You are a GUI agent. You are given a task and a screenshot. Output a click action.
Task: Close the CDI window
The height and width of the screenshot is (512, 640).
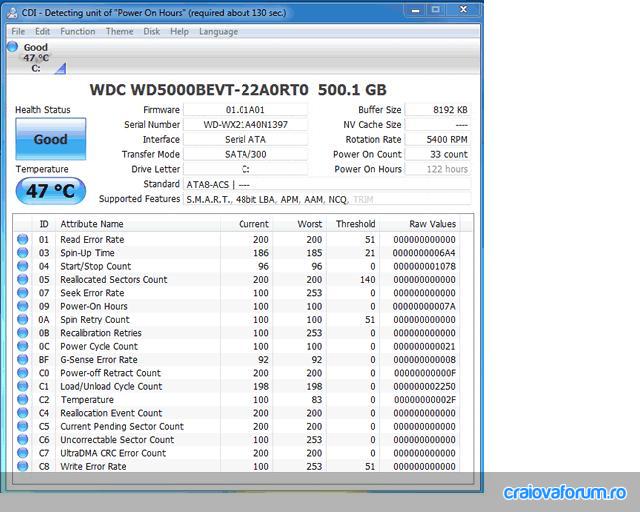pyautogui.click(x=464, y=10)
